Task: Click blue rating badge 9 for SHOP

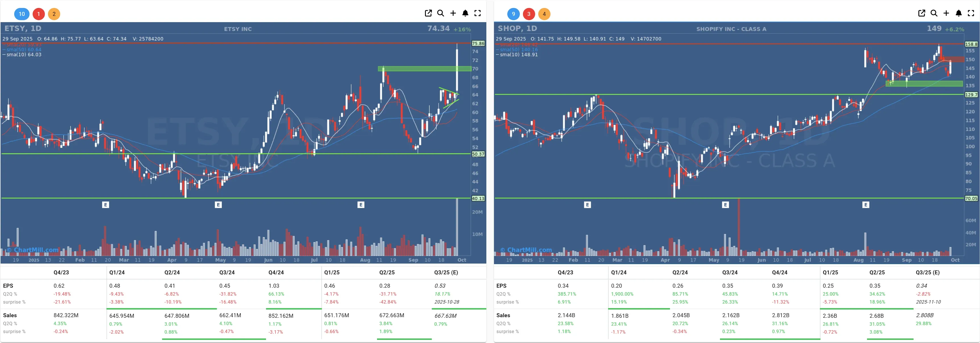Action: 513,14
